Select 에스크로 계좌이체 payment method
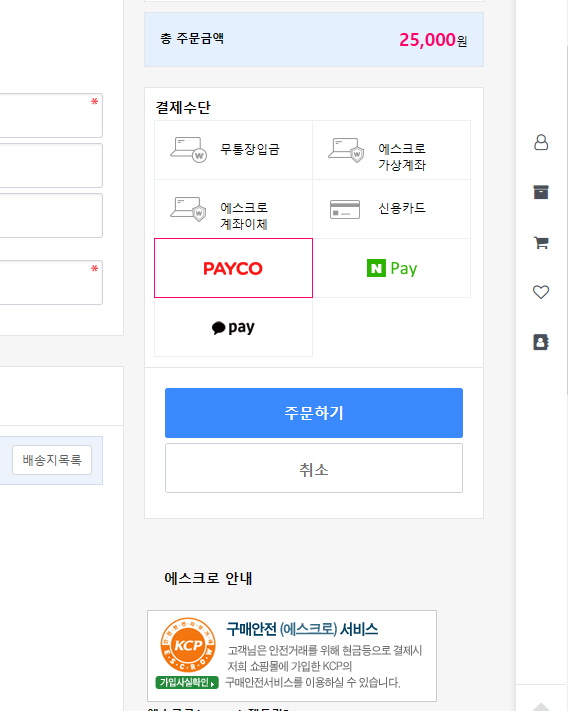 [233, 209]
